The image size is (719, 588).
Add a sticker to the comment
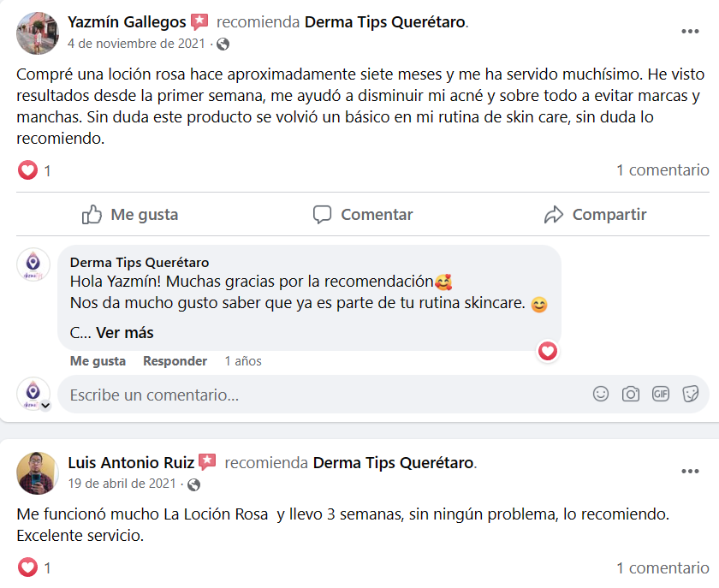click(x=690, y=394)
